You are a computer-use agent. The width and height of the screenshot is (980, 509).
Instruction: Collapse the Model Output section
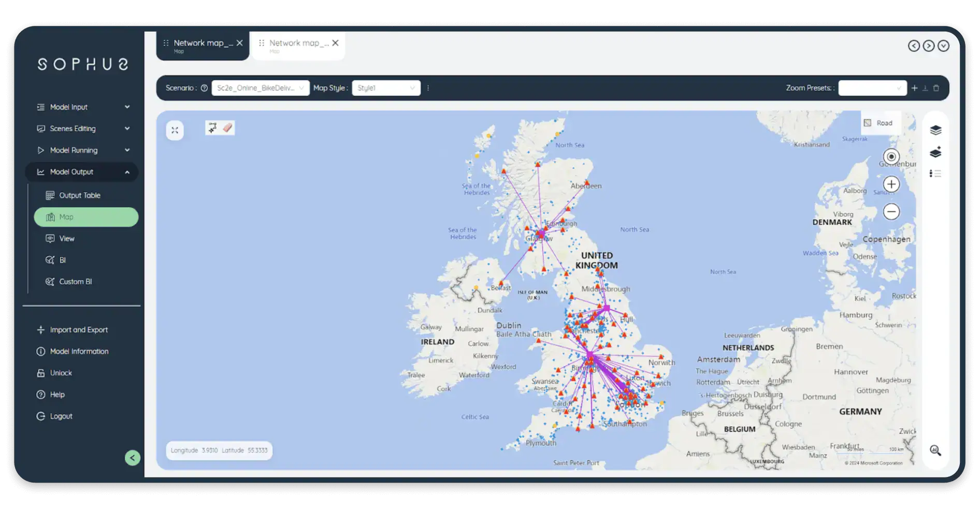tap(82, 172)
